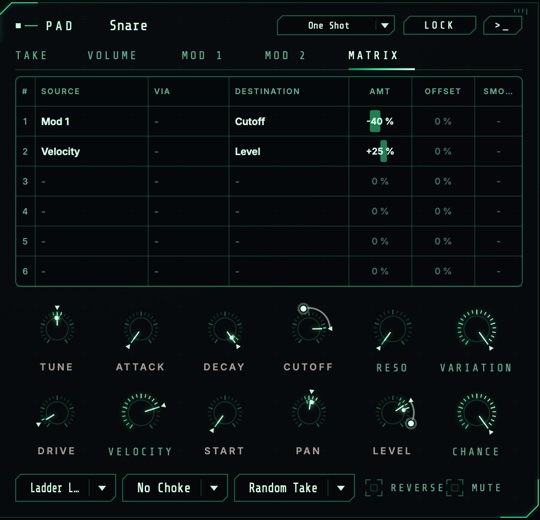Click the Cutoff modulation ring handle
Screen dimensions: 540x520
point(303,309)
